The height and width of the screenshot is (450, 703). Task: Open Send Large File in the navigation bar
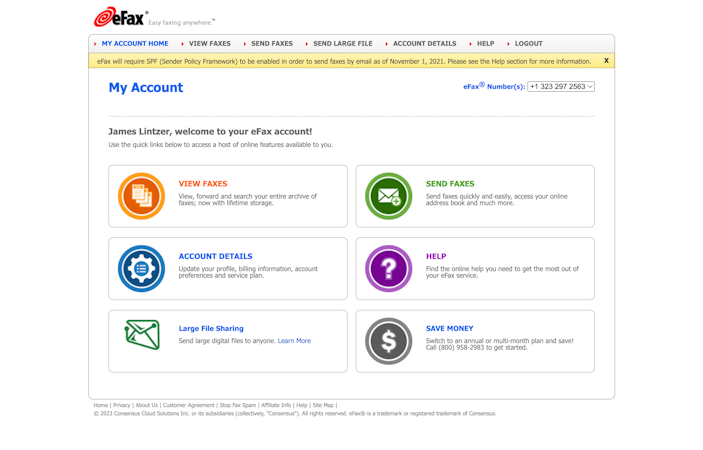point(343,43)
